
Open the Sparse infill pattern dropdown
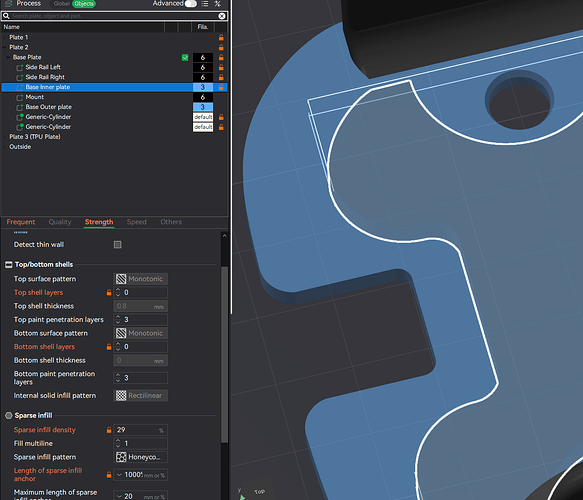[140, 457]
